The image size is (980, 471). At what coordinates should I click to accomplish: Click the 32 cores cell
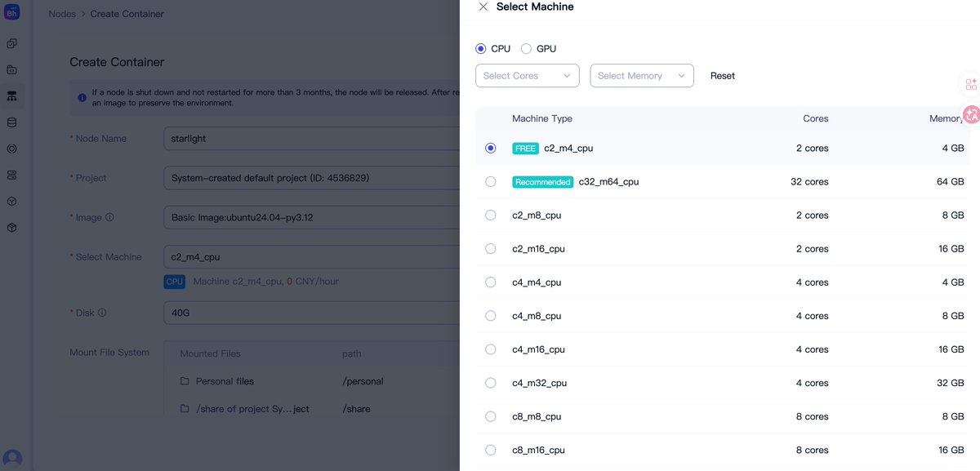(809, 182)
